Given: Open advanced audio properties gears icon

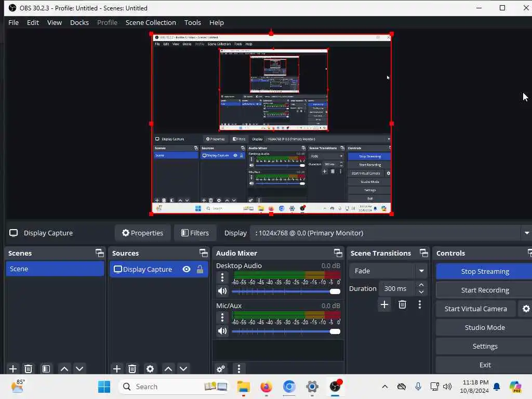Looking at the screenshot, I should pyautogui.click(x=220, y=369).
